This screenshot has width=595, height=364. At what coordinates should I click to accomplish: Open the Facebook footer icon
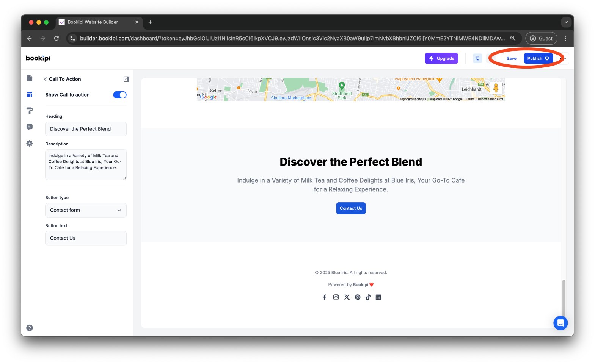(x=325, y=297)
